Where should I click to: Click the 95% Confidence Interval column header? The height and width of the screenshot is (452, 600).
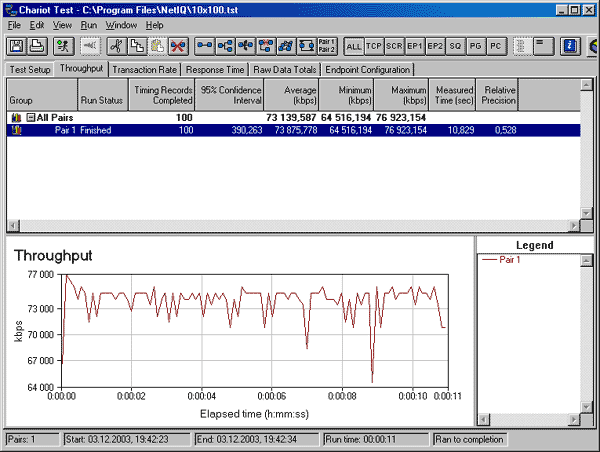click(229, 95)
